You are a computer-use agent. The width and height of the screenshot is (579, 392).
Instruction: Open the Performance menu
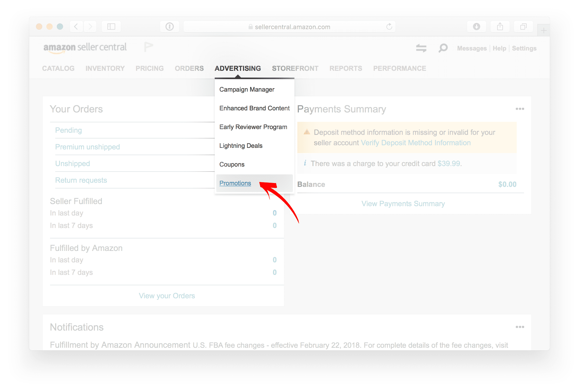click(x=400, y=68)
